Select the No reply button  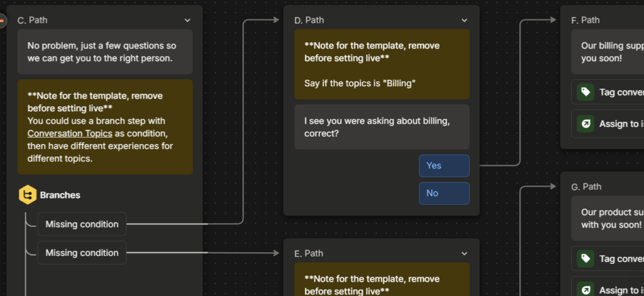click(x=444, y=194)
